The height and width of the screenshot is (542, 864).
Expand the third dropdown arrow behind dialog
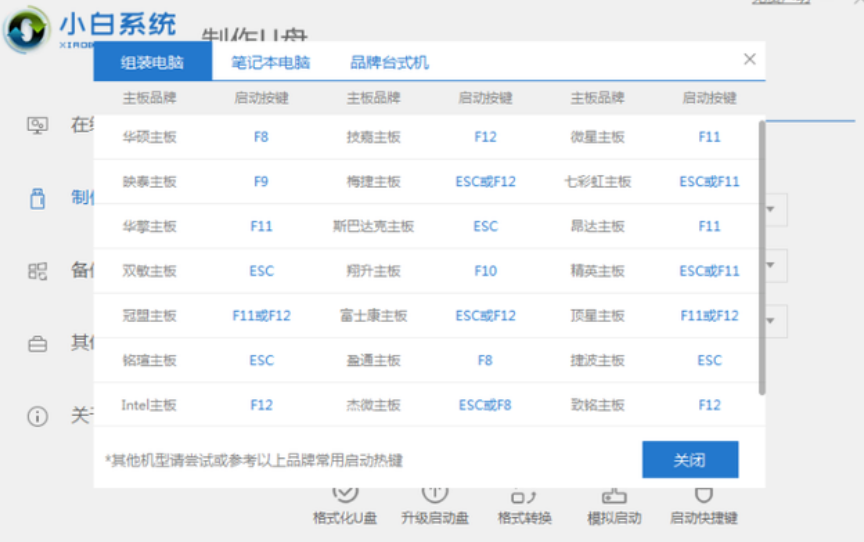pos(771,321)
